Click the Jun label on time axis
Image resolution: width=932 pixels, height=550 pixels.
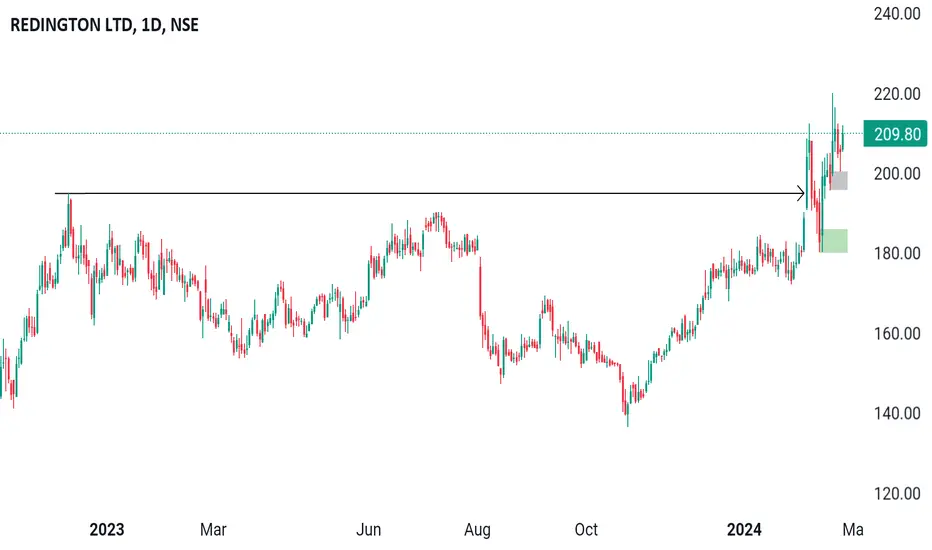pyautogui.click(x=369, y=529)
